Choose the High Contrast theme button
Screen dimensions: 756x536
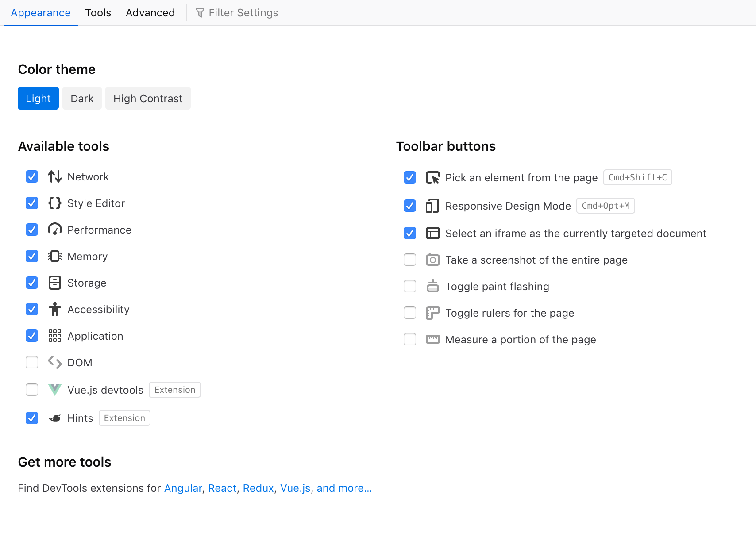click(148, 98)
